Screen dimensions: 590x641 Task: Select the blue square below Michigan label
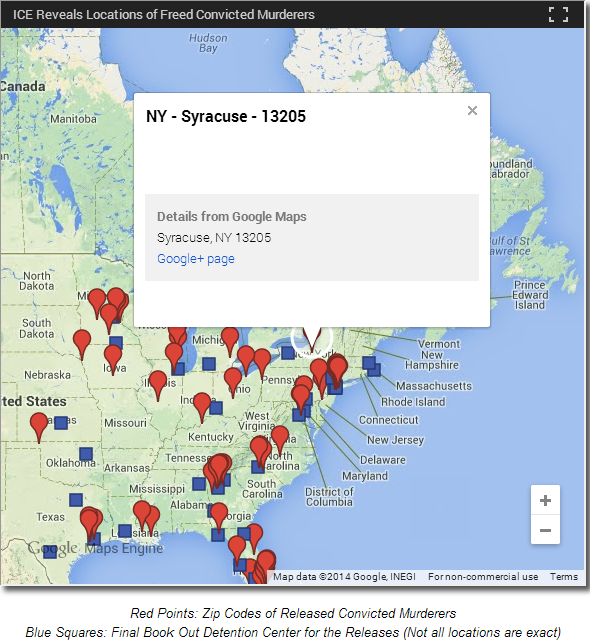209,363
